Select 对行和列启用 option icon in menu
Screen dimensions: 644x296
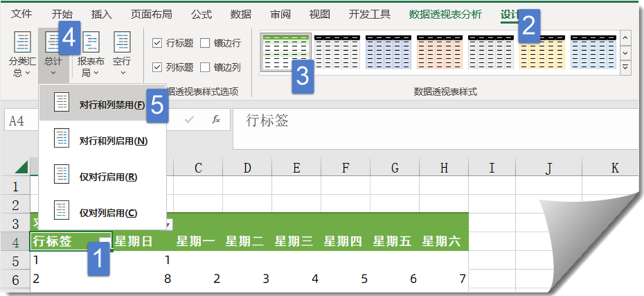tap(62, 141)
